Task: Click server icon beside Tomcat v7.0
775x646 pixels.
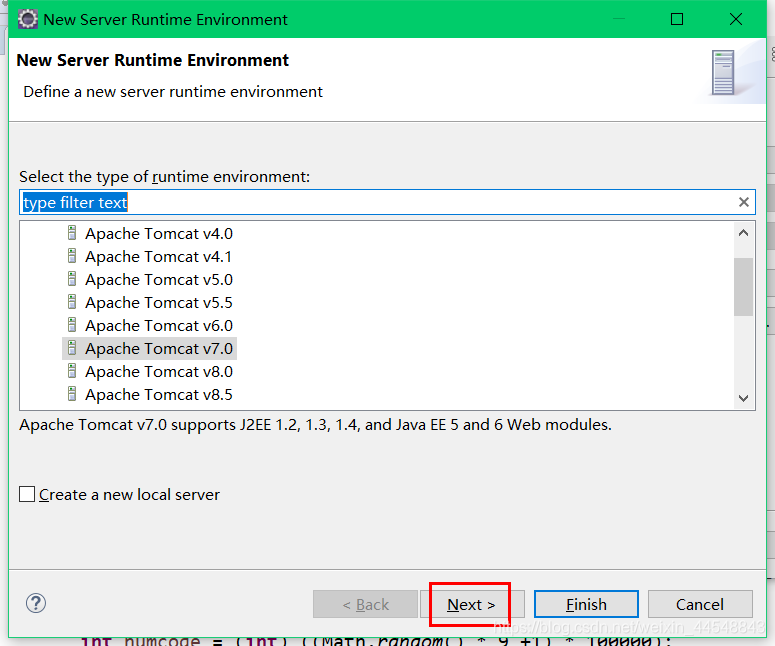Action: pyautogui.click(x=72, y=348)
